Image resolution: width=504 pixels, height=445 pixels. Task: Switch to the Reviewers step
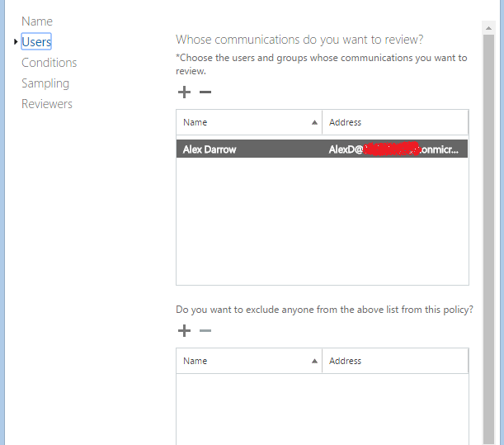click(47, 104)
